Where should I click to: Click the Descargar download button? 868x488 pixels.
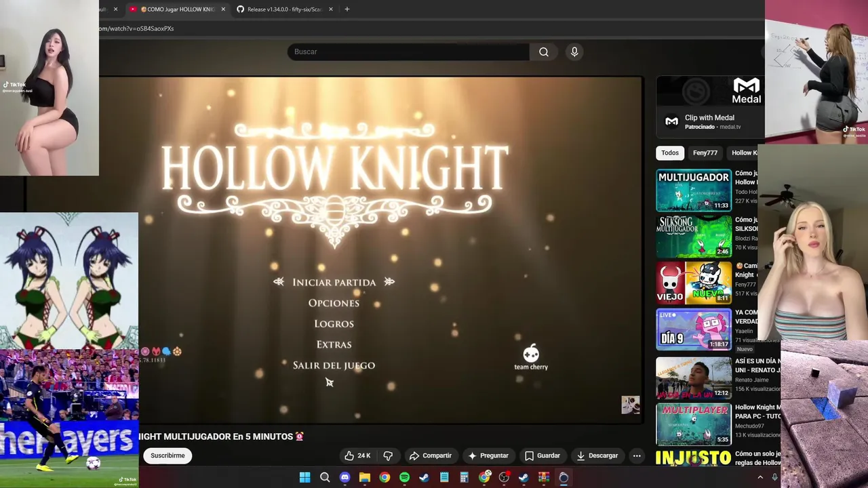[x=597, y=455]
